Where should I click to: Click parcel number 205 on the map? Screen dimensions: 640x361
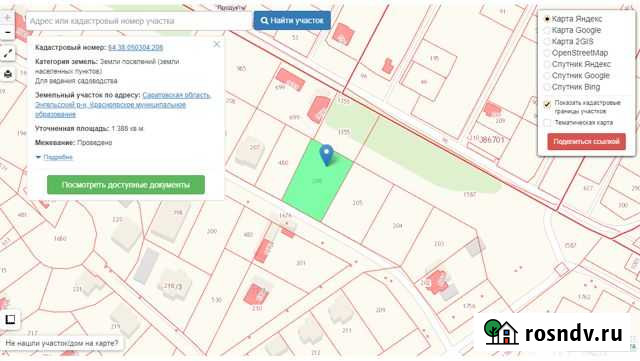(358, 203)
